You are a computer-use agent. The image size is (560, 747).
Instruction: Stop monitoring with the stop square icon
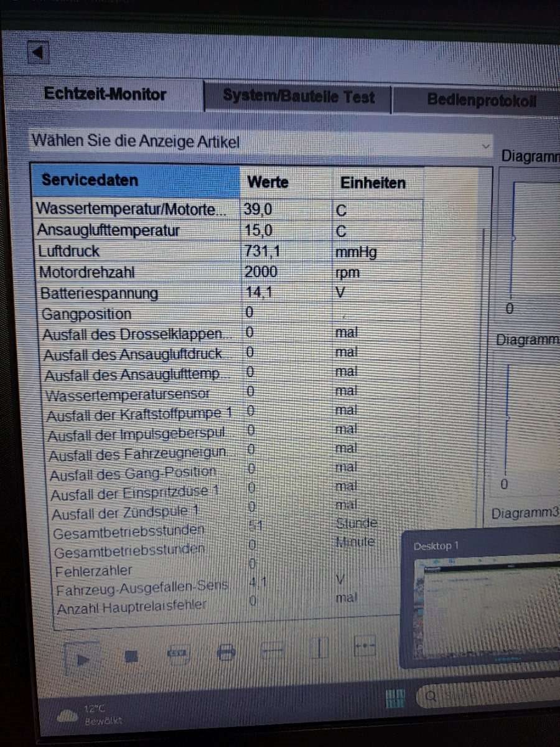[130, 655]
